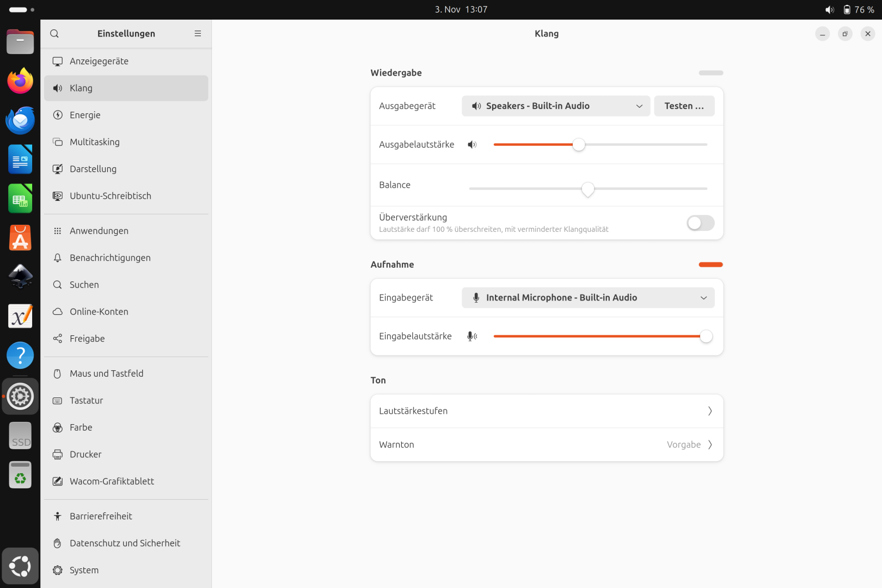
Task: Click the volume icon in the top bar
Action: click(830, 10)
